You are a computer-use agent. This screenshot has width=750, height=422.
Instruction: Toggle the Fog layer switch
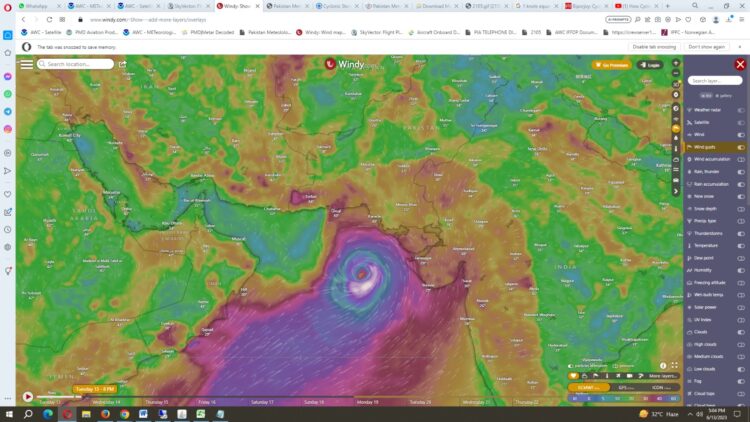[x=741, y=381]
